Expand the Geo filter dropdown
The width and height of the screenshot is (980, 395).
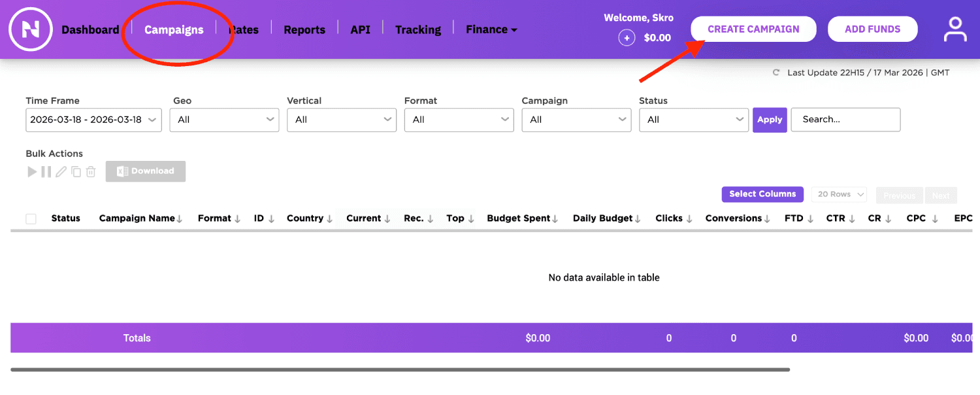point(224,120)
